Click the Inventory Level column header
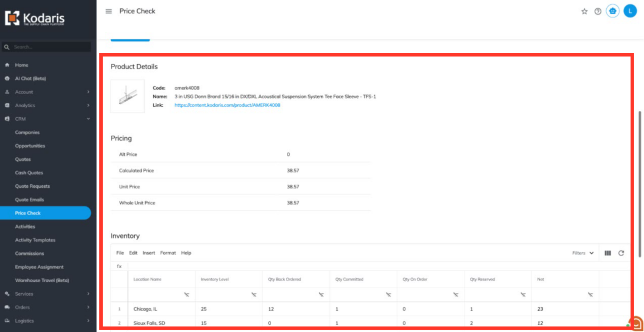 tap(229, 279)
